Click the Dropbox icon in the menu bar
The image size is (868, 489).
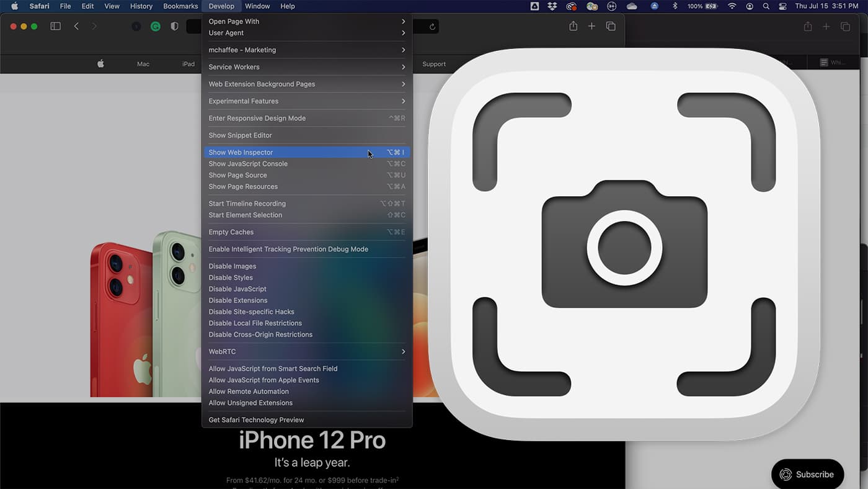(x=552, y=6)
